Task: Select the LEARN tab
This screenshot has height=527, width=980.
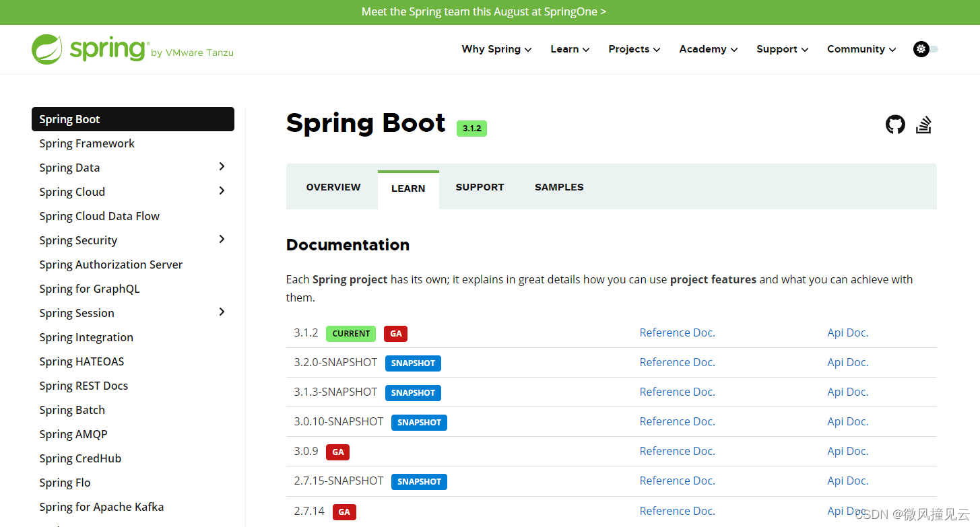Action: [x=408, y=188]
